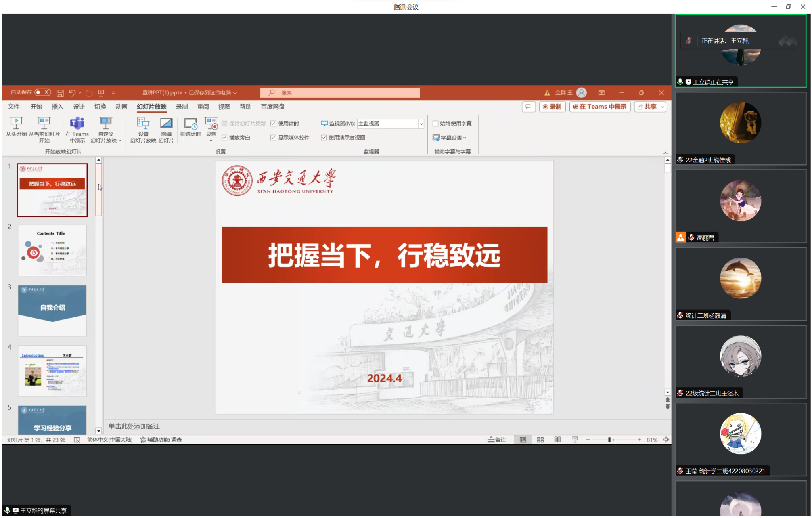Screen dimensions: 812x518
Task: Enable Always Use Subtitles checkbox
Action: [435, 124]
